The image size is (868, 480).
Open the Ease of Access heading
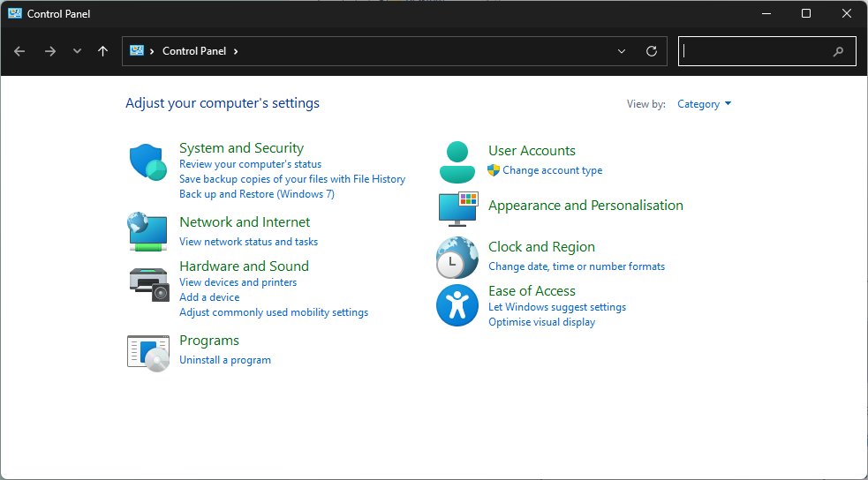click(x=532, y=291)
